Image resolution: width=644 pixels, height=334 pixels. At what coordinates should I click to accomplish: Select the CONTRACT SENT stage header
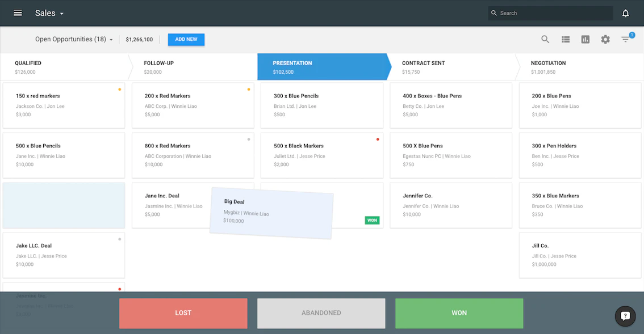[x=451, y=67]
